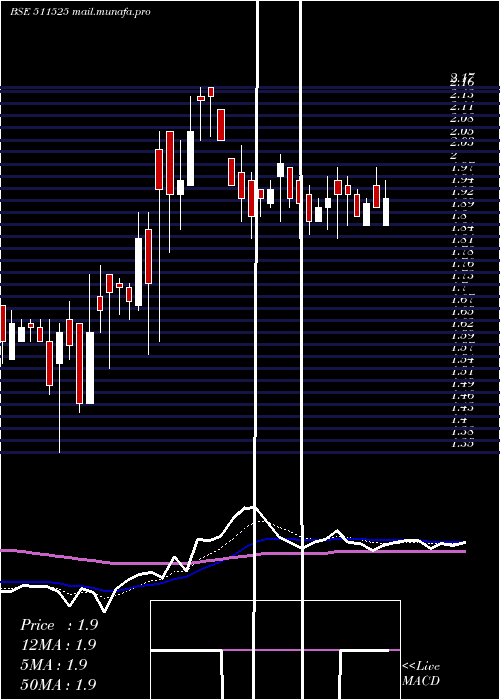This screenshot has width=500, height=700.
Task: Click the '5MA : 1.9' readout
Action: pos(53,664)
